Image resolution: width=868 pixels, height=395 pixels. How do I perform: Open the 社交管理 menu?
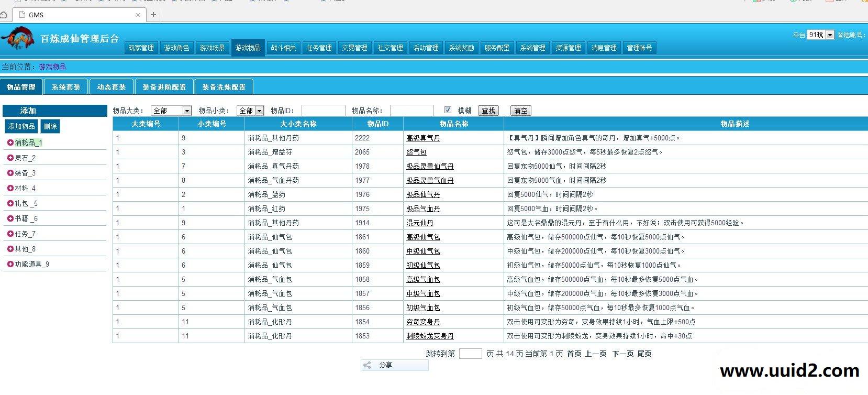coord(391,48)
